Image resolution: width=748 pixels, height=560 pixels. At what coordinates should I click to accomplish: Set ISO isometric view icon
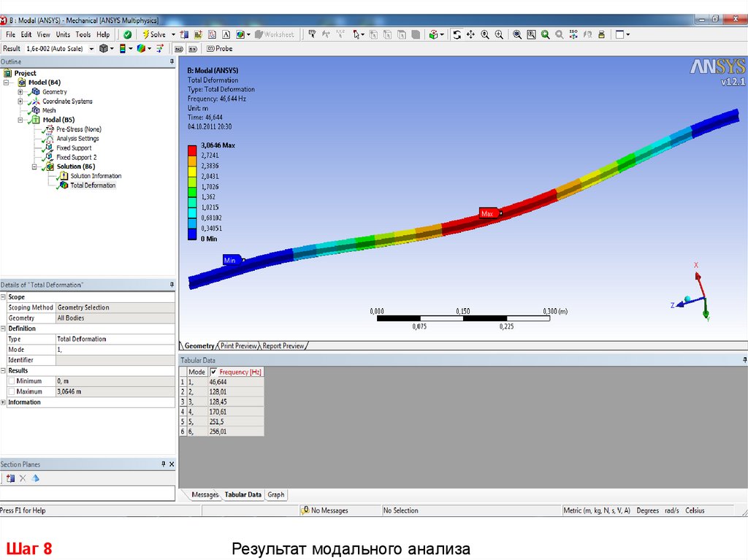tap(573, 34)
